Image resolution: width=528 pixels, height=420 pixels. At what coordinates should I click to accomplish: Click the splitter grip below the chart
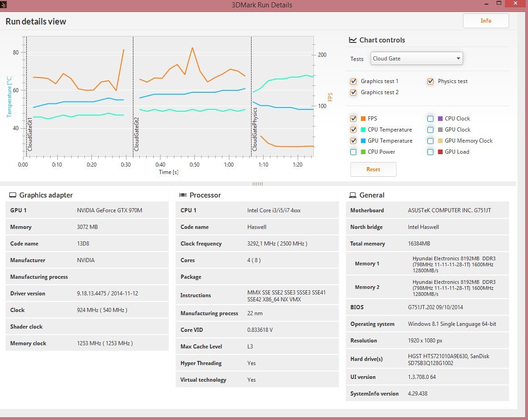[x=258, y=184]
